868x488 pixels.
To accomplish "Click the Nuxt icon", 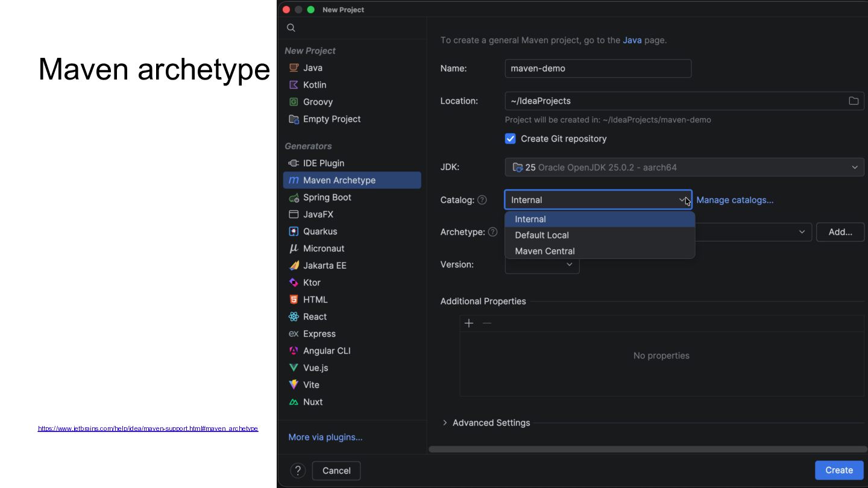I will click(x=294, y=402).
